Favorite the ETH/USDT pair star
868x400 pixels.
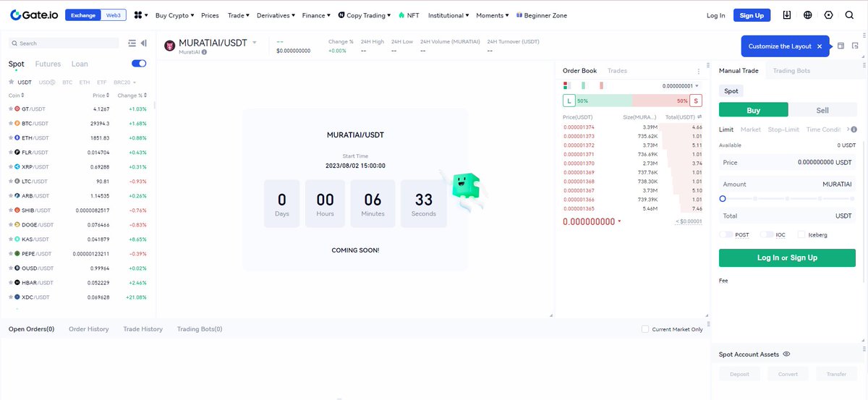tap(11, 137)
